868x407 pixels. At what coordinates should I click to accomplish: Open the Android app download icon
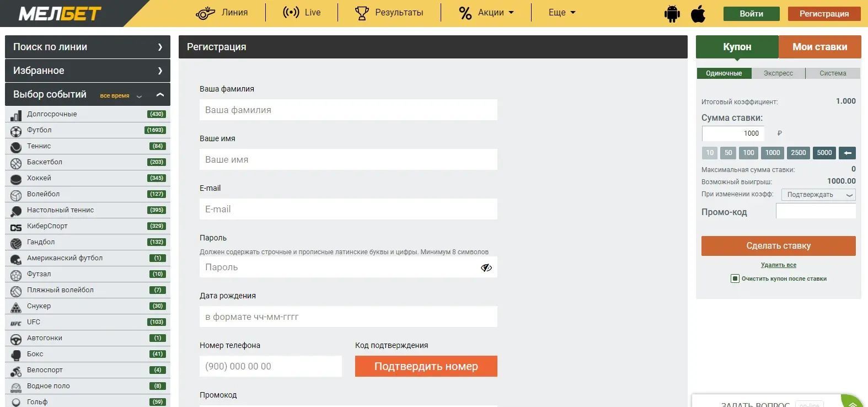(x=672, y=14)
